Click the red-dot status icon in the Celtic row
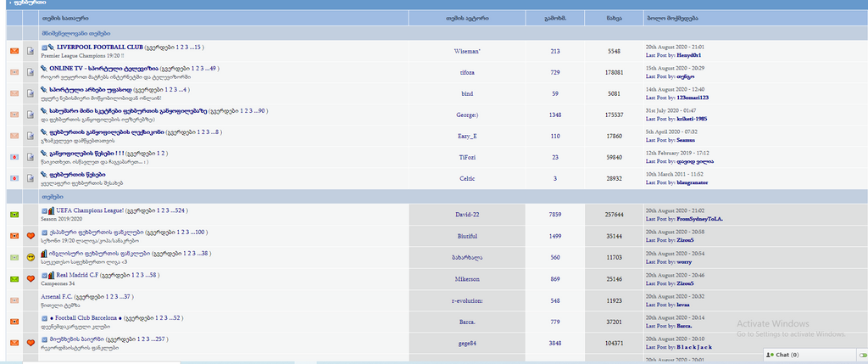The width and height of the screenshot is (868, 364). 14,178
